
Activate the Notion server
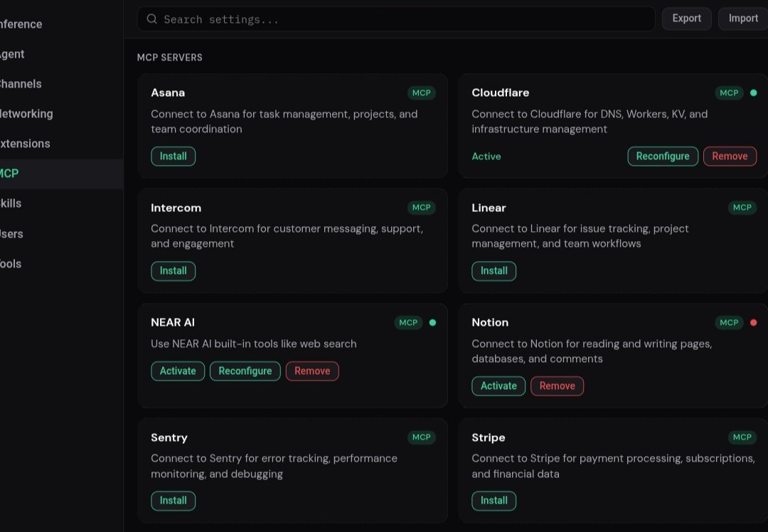click(x=498, y=386)
